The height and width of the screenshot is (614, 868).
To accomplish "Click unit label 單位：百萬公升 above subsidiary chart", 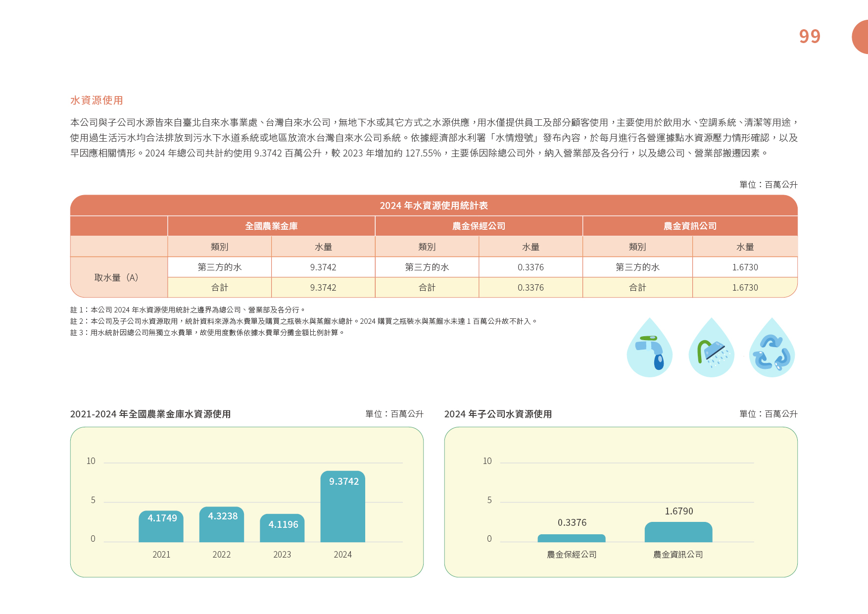I will (x=769, y=414).
